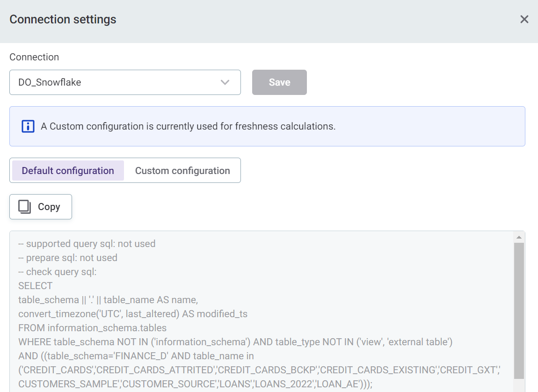
Task: Click the overlapping-pages copy icon
Action: click(24, 207)
